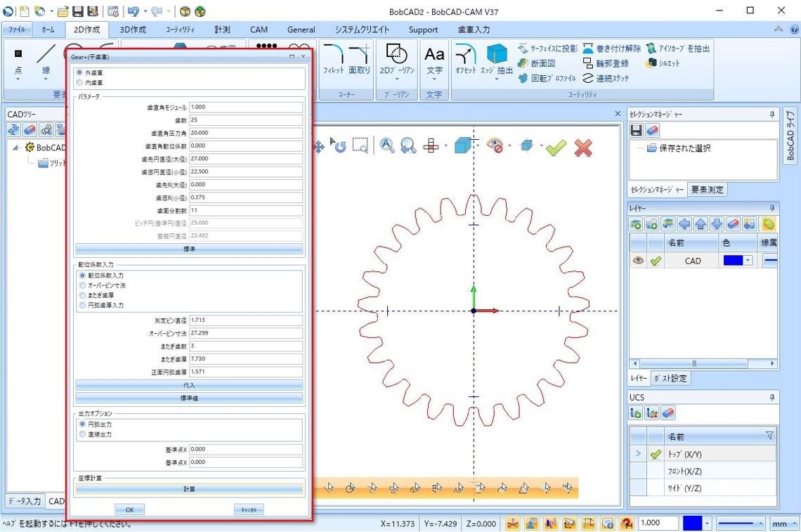Viewport: 801px width, 532px height.
Task: Open the ファイル menu tab
Action: 17,30
